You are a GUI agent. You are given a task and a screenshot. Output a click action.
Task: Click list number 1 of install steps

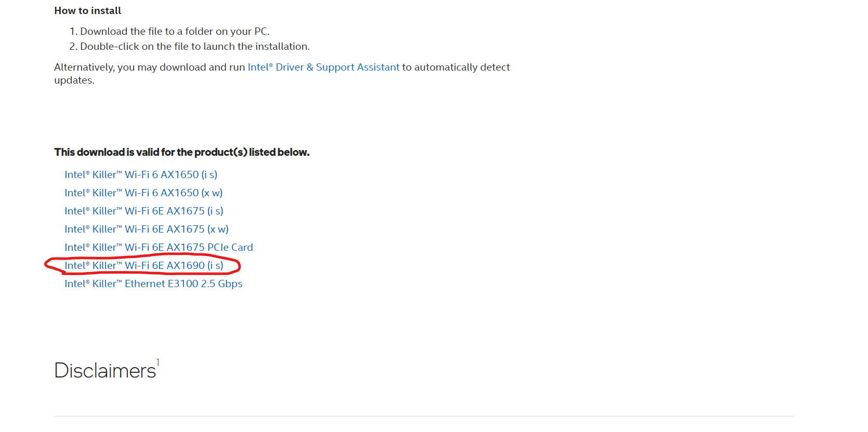pyautogui.click(x=73, y=32)
